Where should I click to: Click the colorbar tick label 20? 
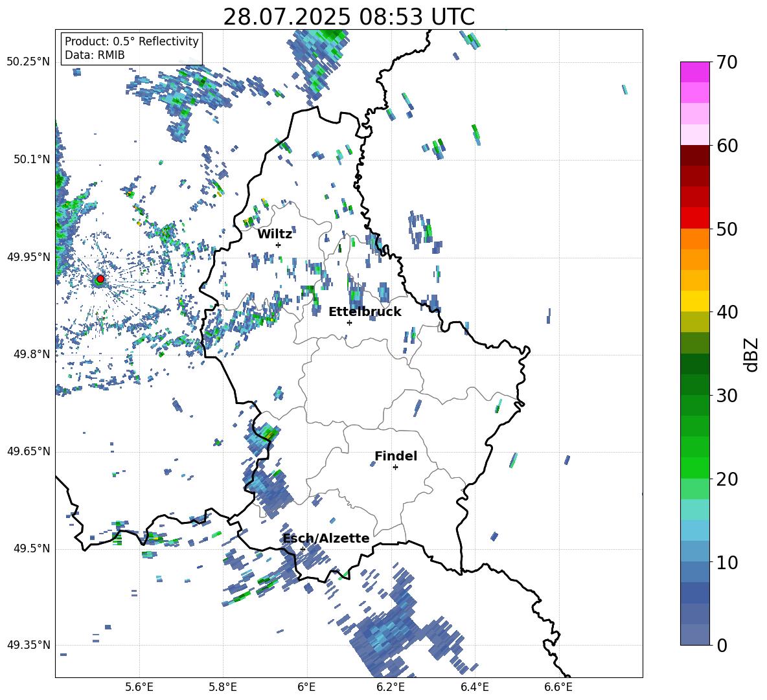727,479
